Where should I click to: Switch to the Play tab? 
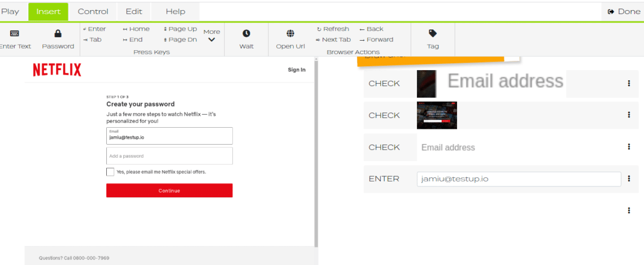click(x=10, y=11)
